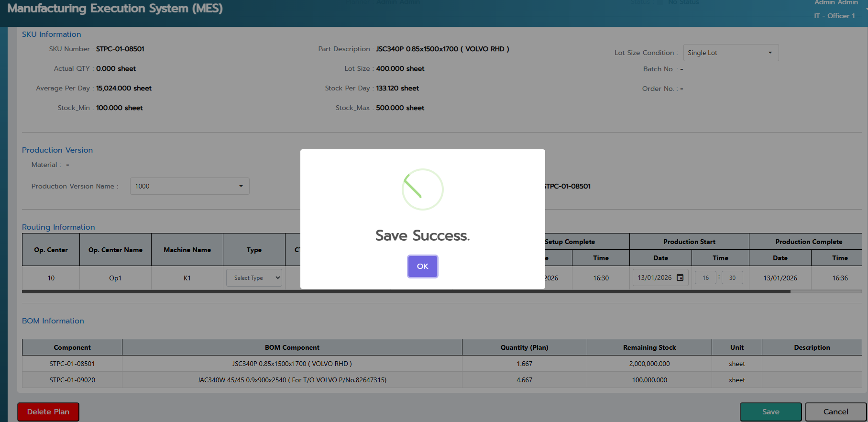This screenshot has height=422, width=868.
Task: Select the STPC-01-09020 component row
Action: [x=72, y=380]
